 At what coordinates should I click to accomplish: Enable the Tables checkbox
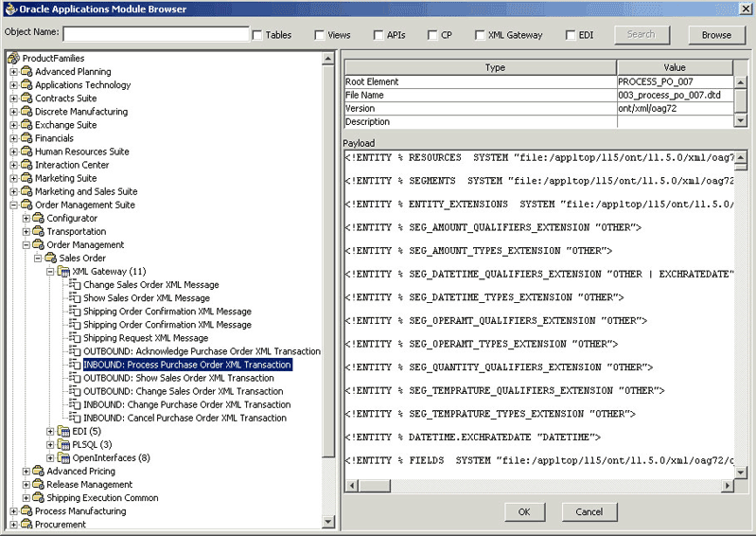point(257,35)
